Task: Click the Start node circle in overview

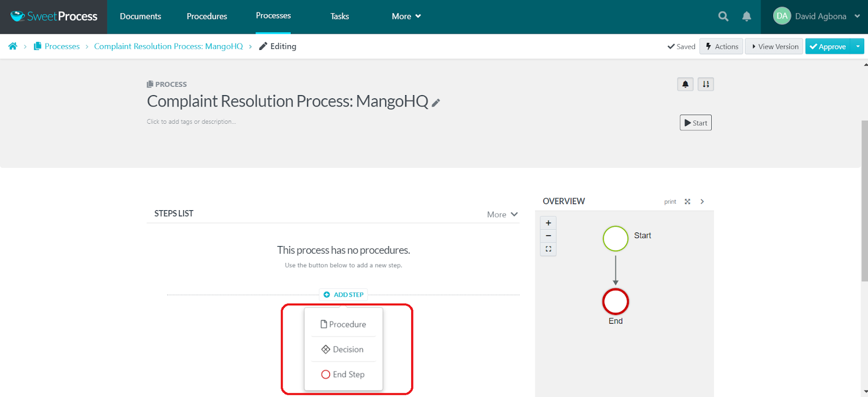Action: (615, 239)
